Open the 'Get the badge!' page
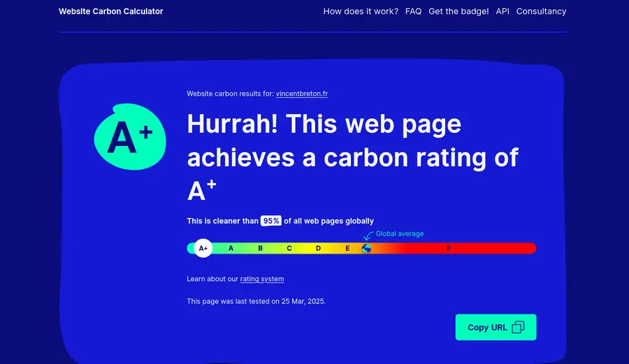This screenshot has height=364, width=629. pyautogui.click(x=458, y=11)
